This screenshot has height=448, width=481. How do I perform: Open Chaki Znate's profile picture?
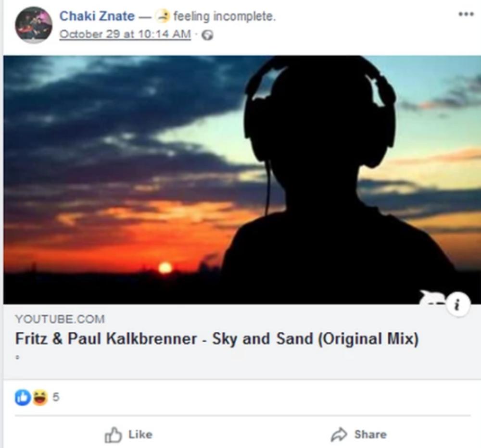pos(34,25)
